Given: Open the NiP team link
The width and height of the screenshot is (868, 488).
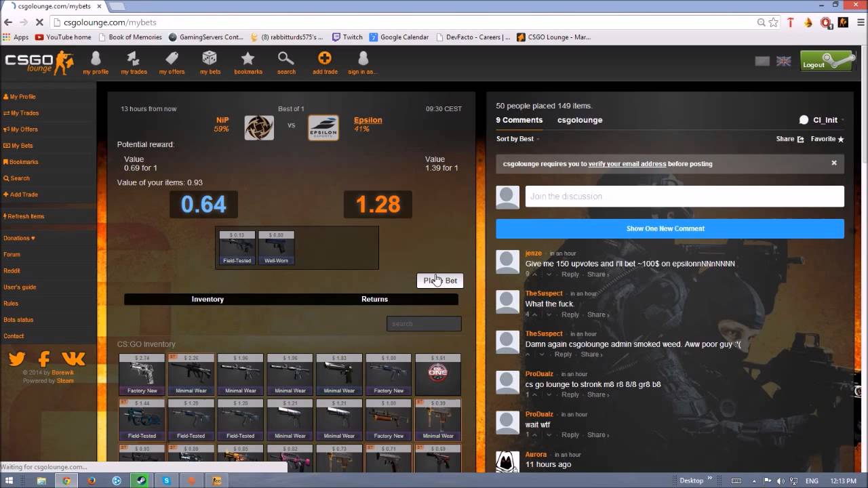Looking at the screenshot, I should (x=222, y=120).
